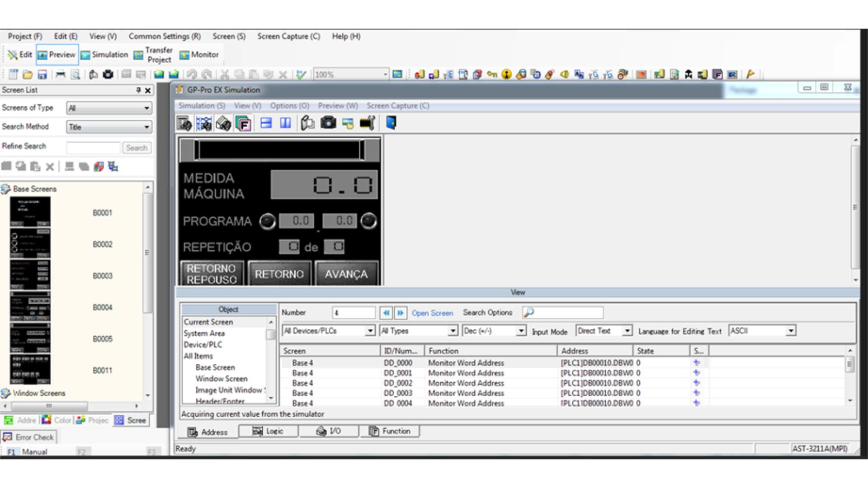Screen dimensions: 868x488
Task: Switch to the I/O tab
Action: 329,431
